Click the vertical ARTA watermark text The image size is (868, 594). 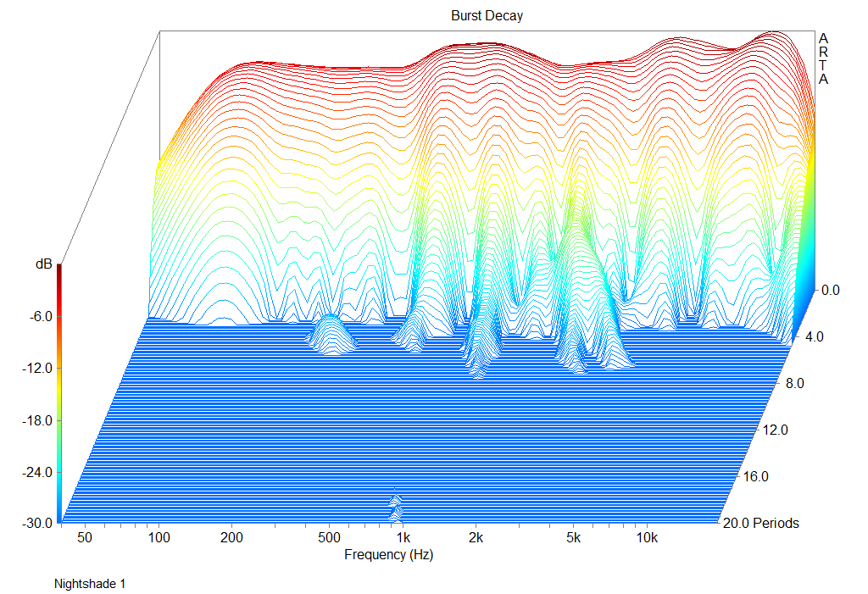[824, 58]
